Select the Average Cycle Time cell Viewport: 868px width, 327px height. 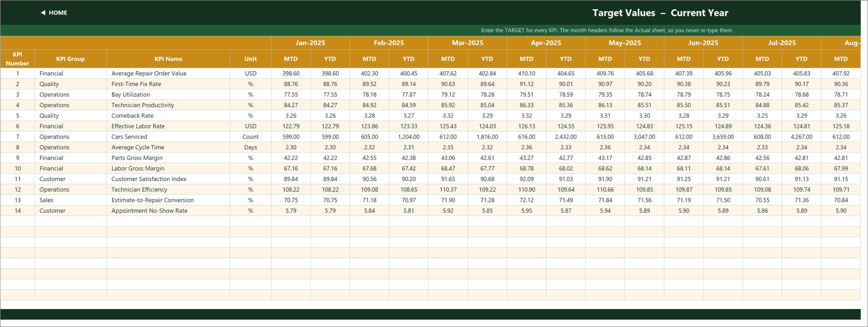[168, 147]
